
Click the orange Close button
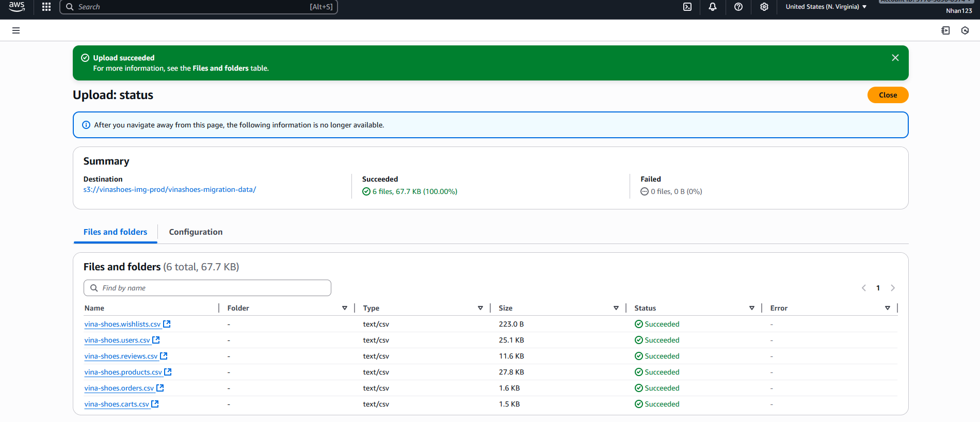pos(888,95)
